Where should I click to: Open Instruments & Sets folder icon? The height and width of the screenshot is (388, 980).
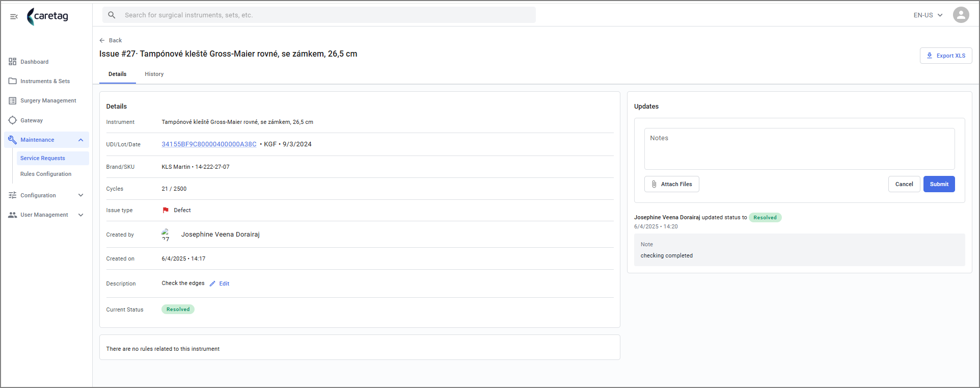(12, 81)
